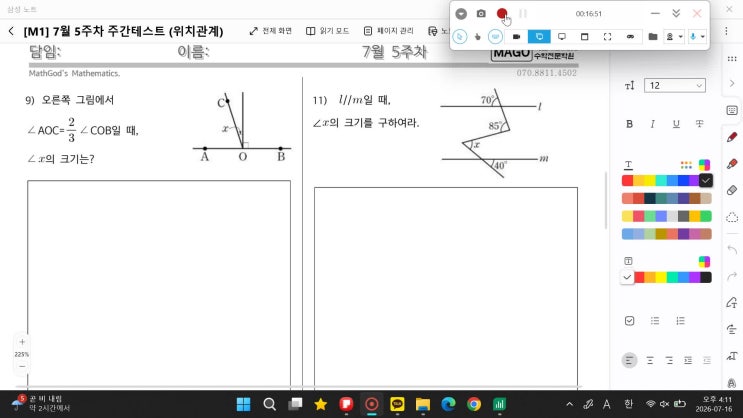
Task: Open the text color spectrum picker
Action: tap(704, 165)
